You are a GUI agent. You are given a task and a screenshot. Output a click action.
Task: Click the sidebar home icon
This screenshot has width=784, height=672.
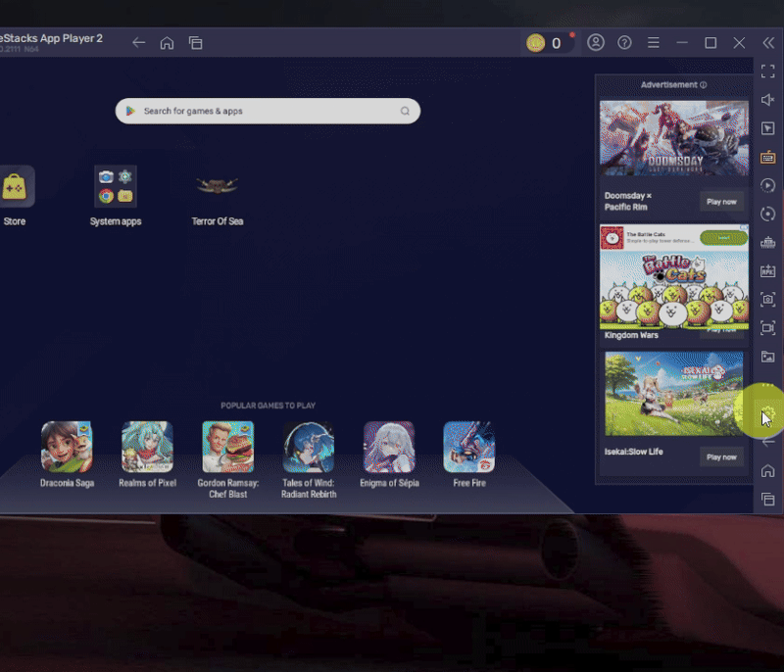768,470
